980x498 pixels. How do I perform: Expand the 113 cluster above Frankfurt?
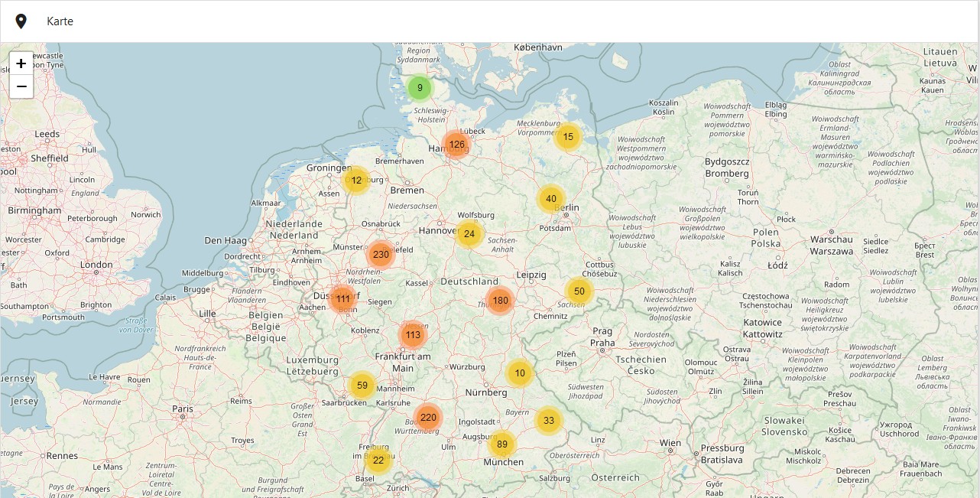[x=413, y=335]
